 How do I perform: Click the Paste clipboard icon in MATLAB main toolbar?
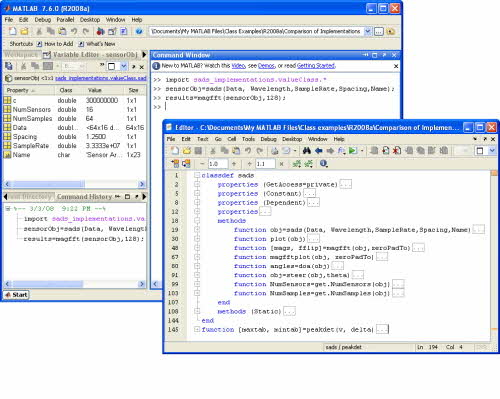[x=62, y=31]
